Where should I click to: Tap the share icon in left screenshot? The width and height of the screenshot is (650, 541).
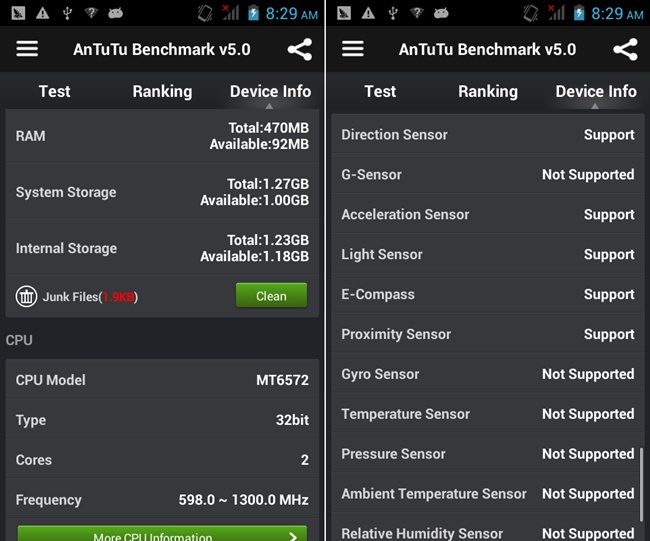(299, 50)
